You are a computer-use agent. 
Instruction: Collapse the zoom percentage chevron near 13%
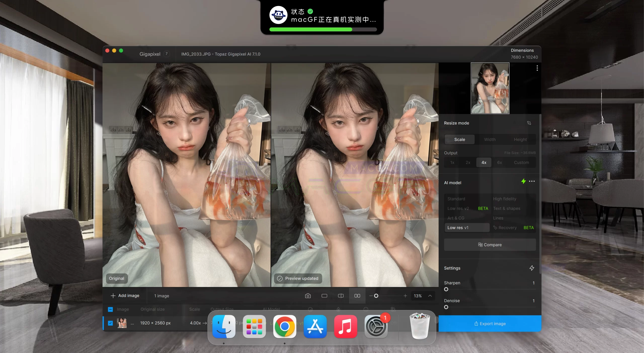click(430, 296)
